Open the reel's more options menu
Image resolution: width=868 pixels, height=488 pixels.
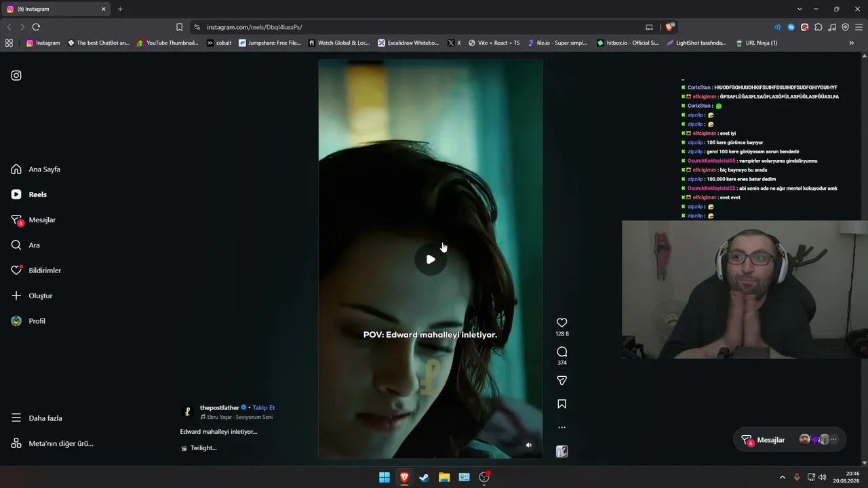[561, 428]
